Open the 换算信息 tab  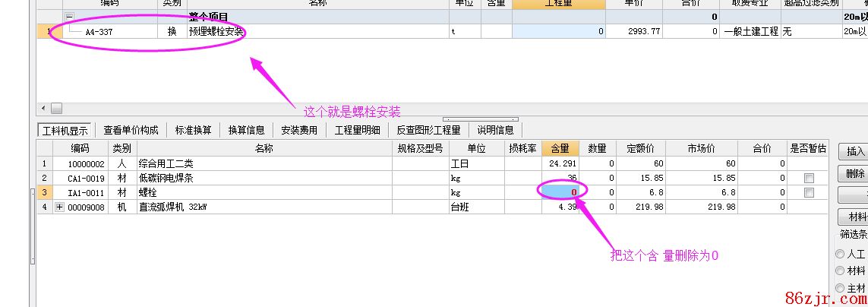tap(246, 130)
